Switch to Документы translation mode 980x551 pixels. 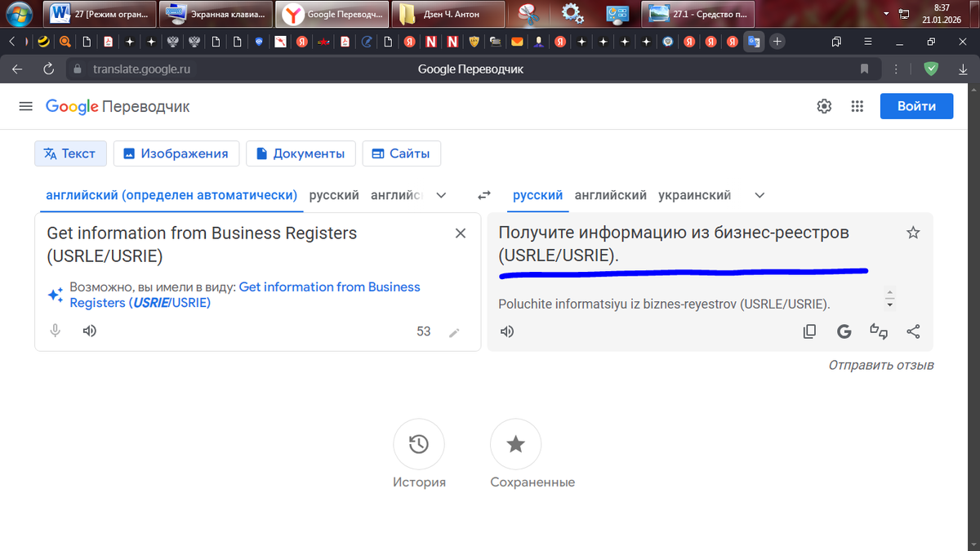[x=301, y=153]
